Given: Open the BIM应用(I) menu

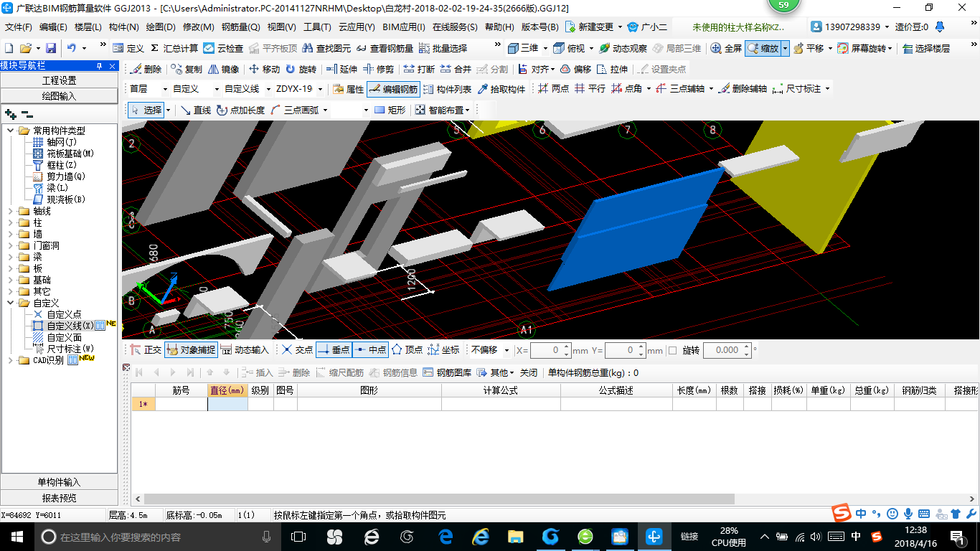Looking at the screenshot, I should 403,27.
